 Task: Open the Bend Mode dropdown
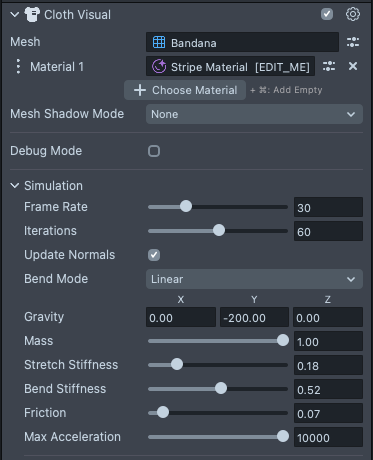point(254,279)
